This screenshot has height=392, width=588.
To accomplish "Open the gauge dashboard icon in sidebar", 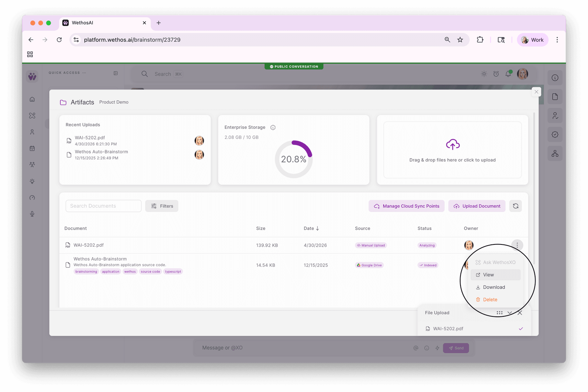I will pyautogui.click(x=32, y=197).
